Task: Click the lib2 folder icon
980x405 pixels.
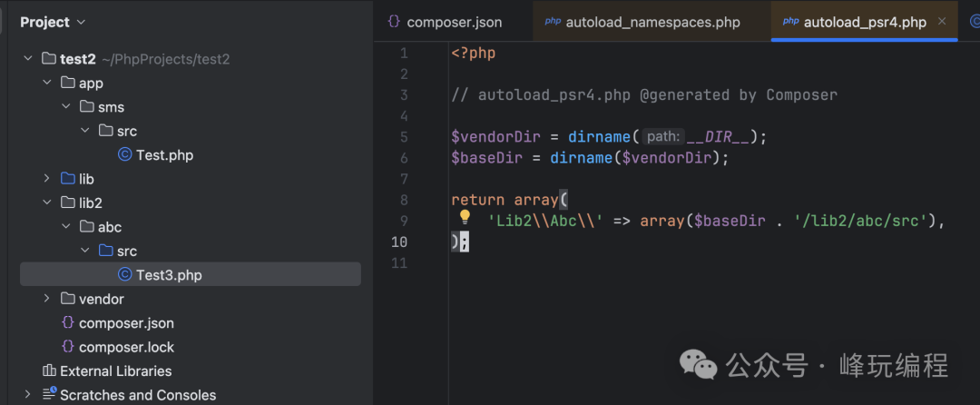Action: point(68,202)
